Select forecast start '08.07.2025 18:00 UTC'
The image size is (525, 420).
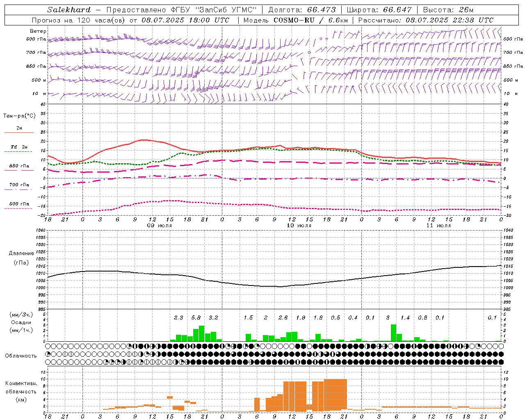(x=185, y=20)
